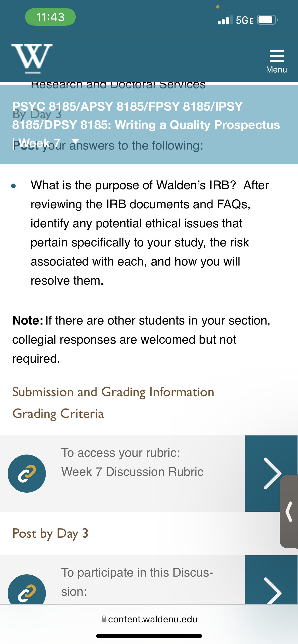The image size is (298, 644).
Task: Open the hamburger Menu icon
Action: click(x=277, y=56)
